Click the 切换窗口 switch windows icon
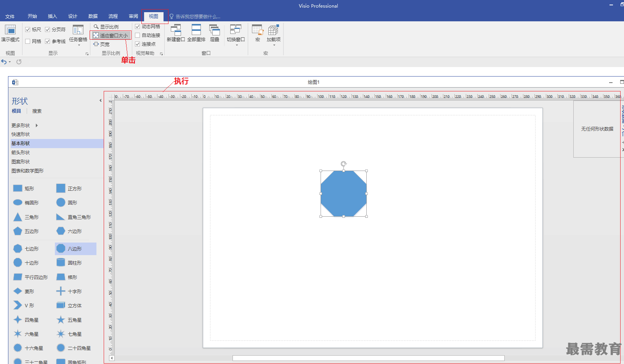Image resolution: width=624 pixels, height=364 pixels. click(x=236, y=30)
